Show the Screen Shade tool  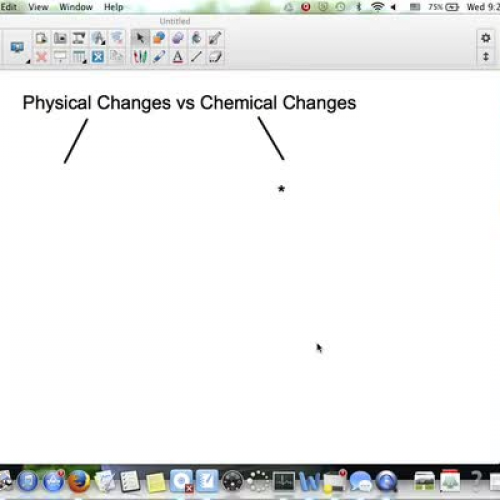pyautogui.click(x=60, y=57)
